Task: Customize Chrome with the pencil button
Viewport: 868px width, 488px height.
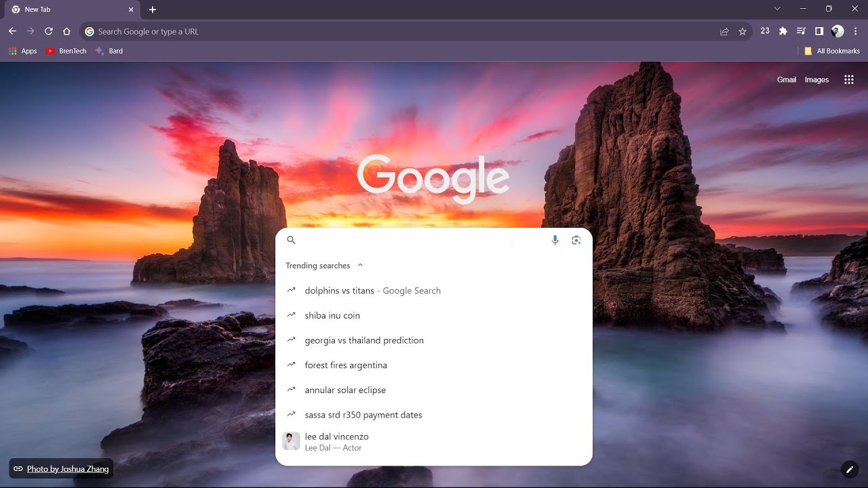Action: (x=849, y=469)
